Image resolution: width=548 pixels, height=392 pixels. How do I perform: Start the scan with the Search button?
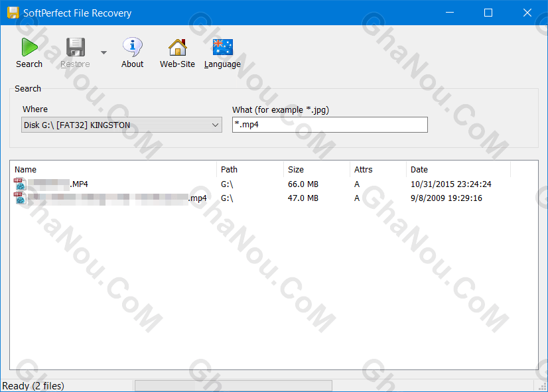coord(29,52)
